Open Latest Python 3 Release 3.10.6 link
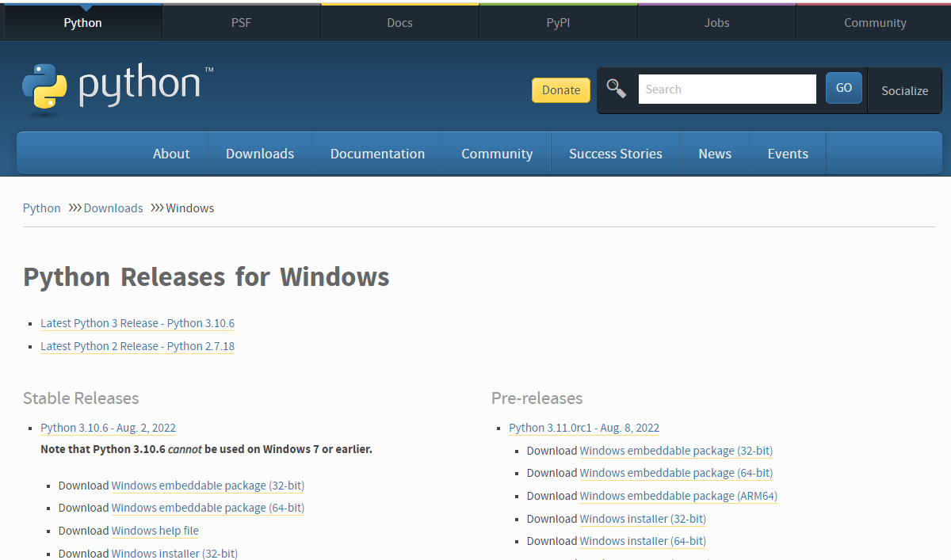 (138, 323)
